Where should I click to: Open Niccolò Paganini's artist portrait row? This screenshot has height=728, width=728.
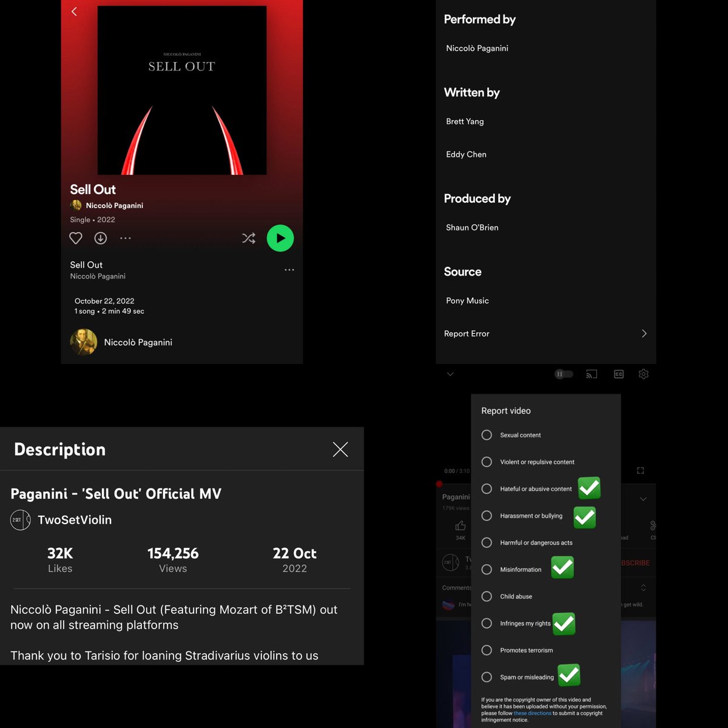[182, 342]
